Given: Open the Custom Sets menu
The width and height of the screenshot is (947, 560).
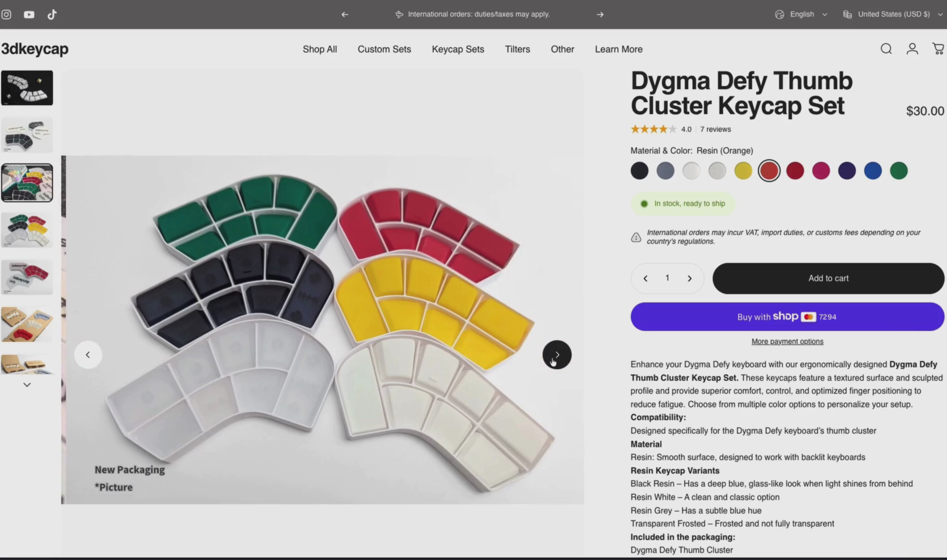Looking at the screenshot, I should pyautogui.click(x=384, y=49).
